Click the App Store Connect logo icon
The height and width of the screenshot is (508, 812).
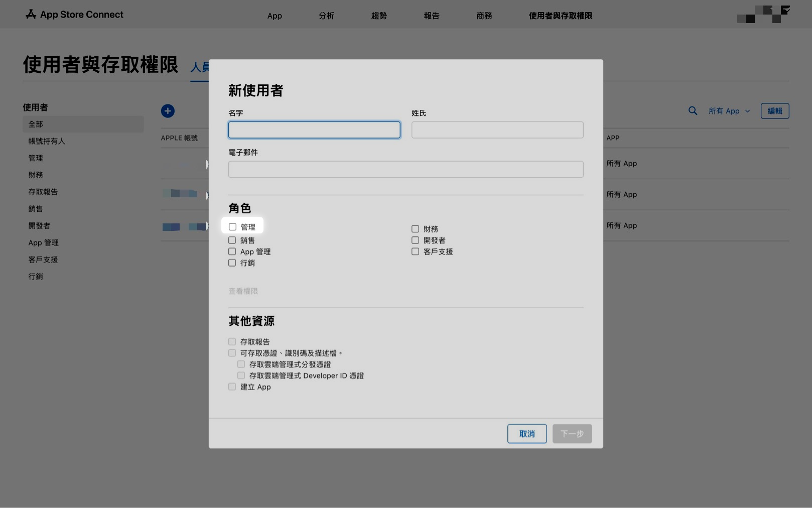click(x=31, y=15)
